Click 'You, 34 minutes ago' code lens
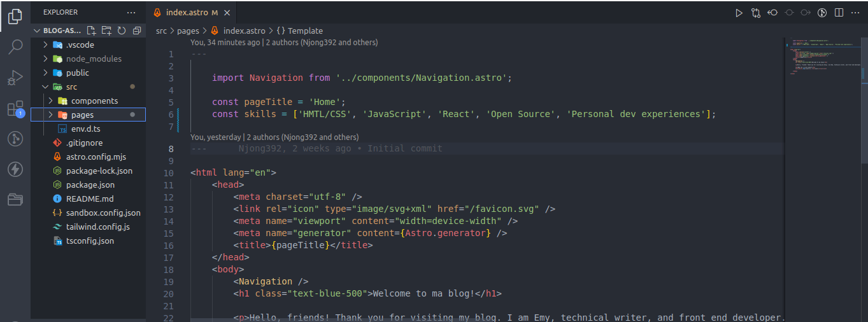Image resolution: width=868 pixels, height=322 pixels. pyautogui.click(x=225, y=43)
